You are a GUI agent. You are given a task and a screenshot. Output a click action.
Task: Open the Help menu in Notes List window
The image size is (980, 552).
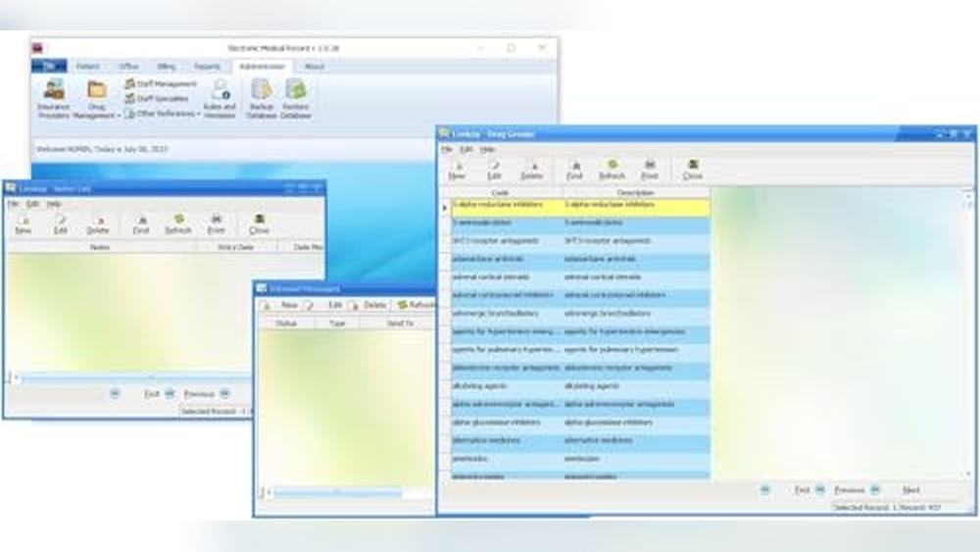pyautogui.click(x=54, y=204)
